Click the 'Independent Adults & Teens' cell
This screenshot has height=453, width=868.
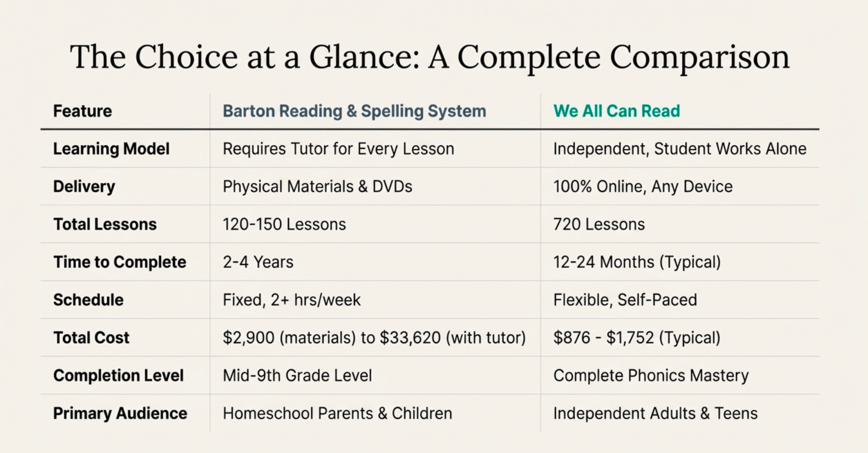point(655,413)
